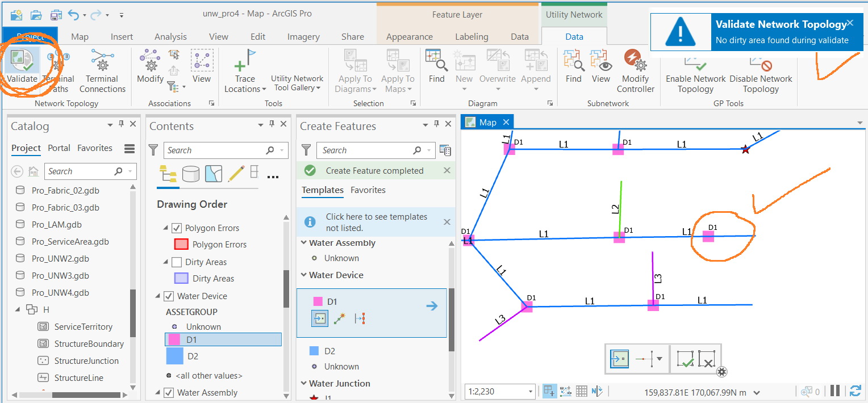Open the map scale dropdown
This screenshot has height=403, width=868.
pos(531,392)
